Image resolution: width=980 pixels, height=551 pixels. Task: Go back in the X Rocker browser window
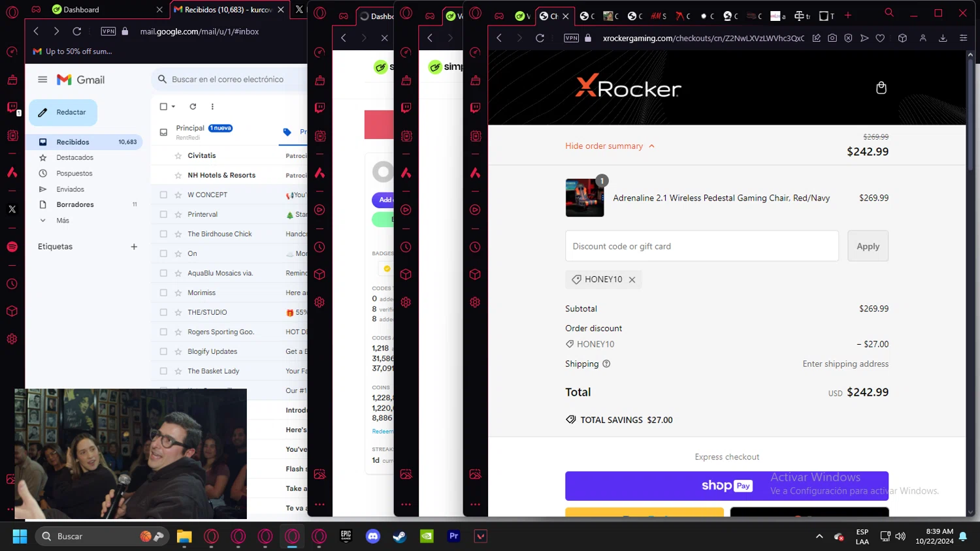coord(499,38)
